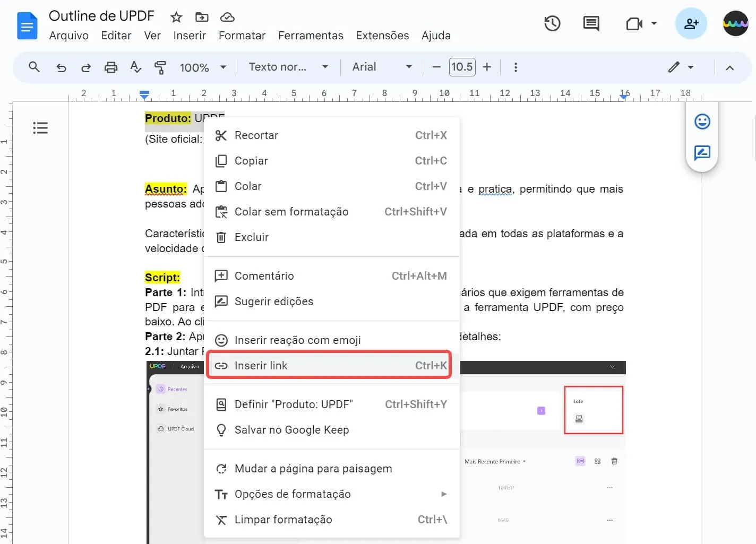Undo the last action
Image resolution: width=756 pixels, height=544 pixels.
tap(61, 67)
